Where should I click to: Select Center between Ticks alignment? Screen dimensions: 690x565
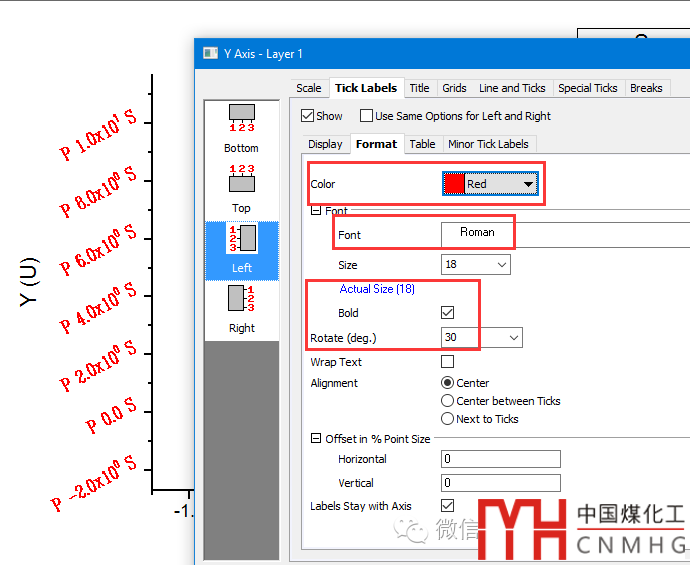(x=447, y=400)
